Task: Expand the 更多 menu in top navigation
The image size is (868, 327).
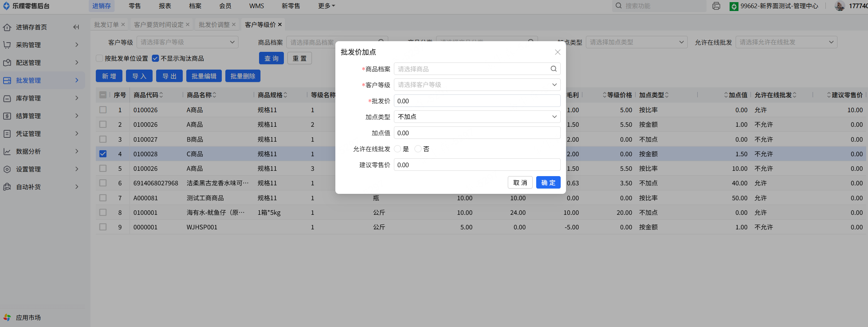Action: click(326, 6)
